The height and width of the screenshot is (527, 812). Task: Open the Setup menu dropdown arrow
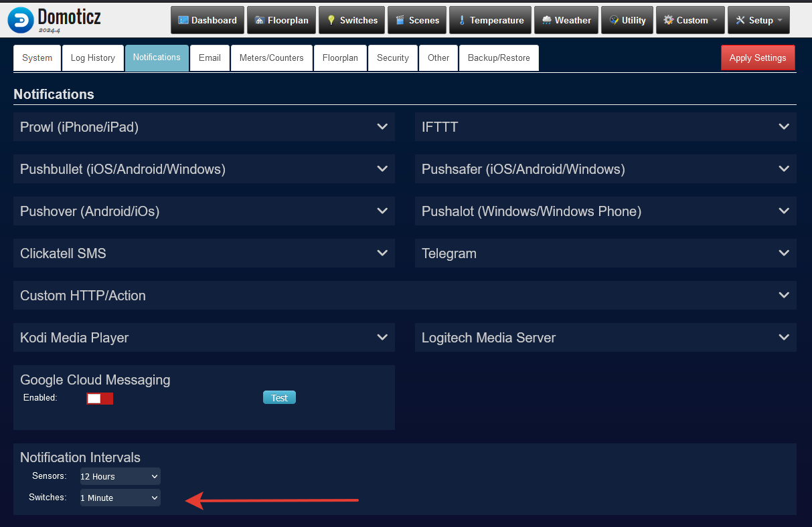pos(780,20)
